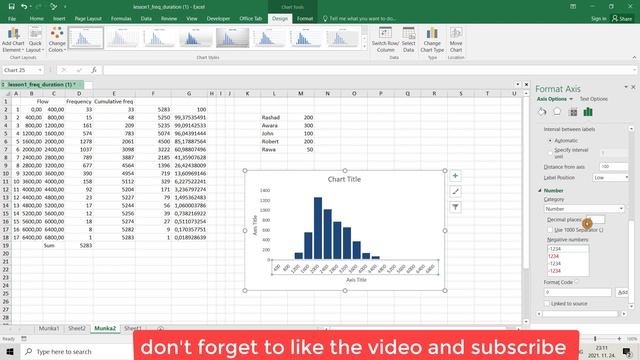Open Quick Layout gallery
Viewport: 640px width, 360px height.
[35, 40]
